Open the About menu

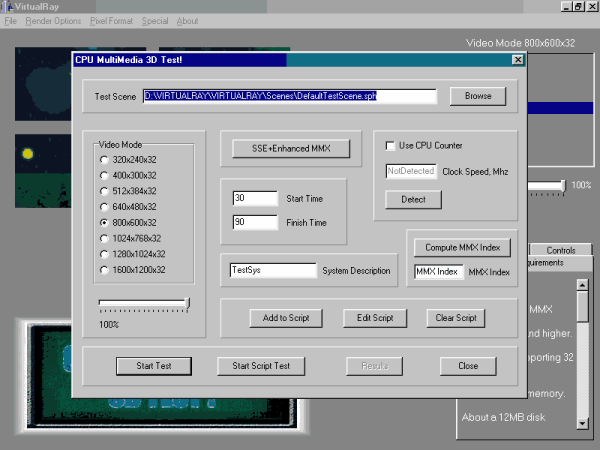[x=187, y=21]
